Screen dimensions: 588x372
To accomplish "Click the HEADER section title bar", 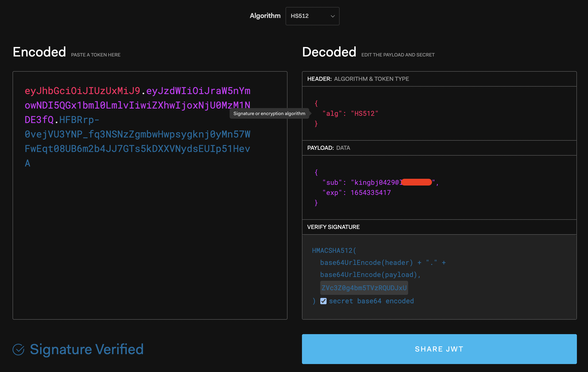I will [358, 79].
